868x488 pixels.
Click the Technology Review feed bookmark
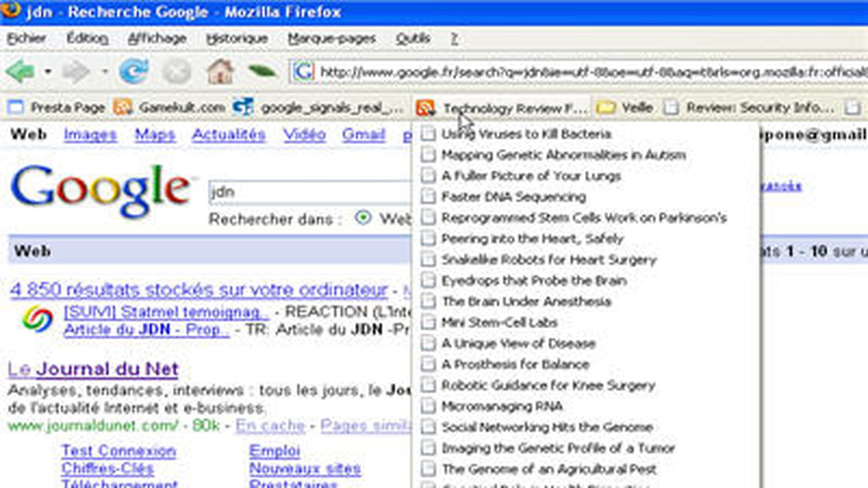pyautogui.click(x=501, y=108)
